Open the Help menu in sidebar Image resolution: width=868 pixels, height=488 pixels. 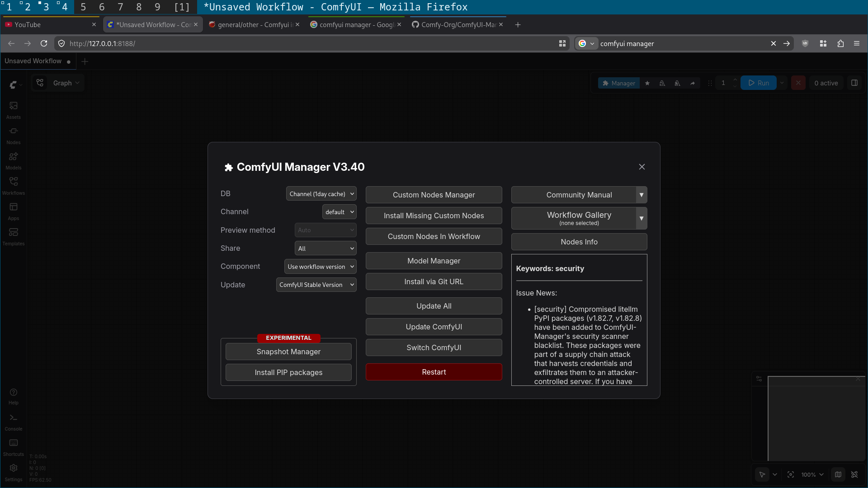click(14, 396)
